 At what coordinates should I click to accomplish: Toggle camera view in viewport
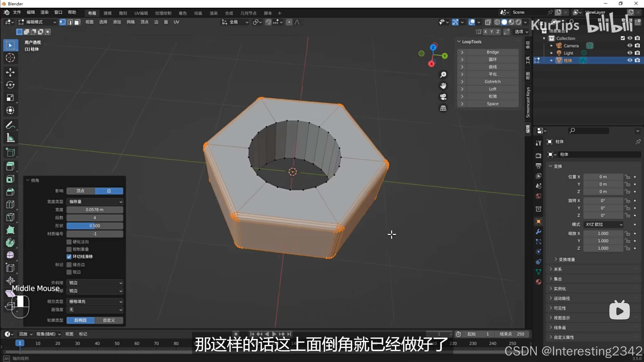coord(443,97)
